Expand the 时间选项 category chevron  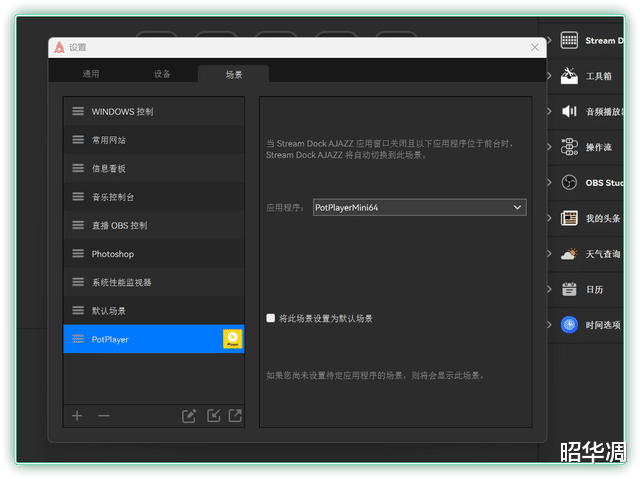click(x=549, y=325)
